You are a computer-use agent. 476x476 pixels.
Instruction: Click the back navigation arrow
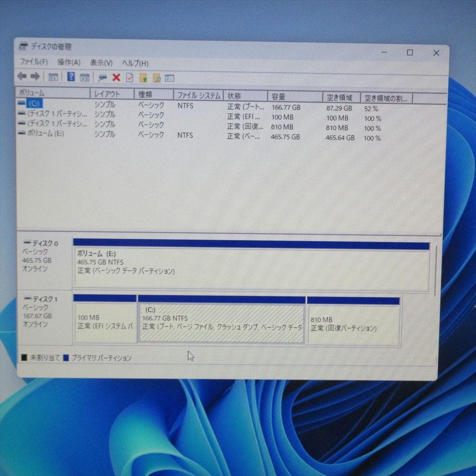(22, 77)
